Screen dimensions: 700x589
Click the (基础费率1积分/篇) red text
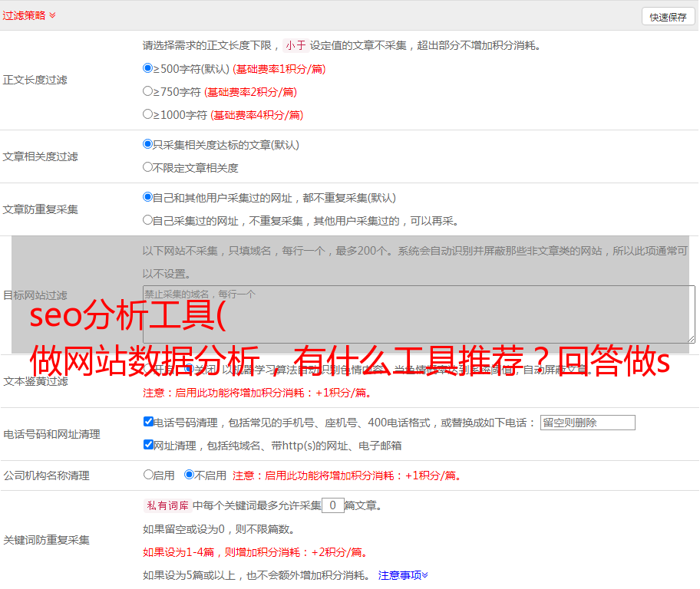[279, 69]
